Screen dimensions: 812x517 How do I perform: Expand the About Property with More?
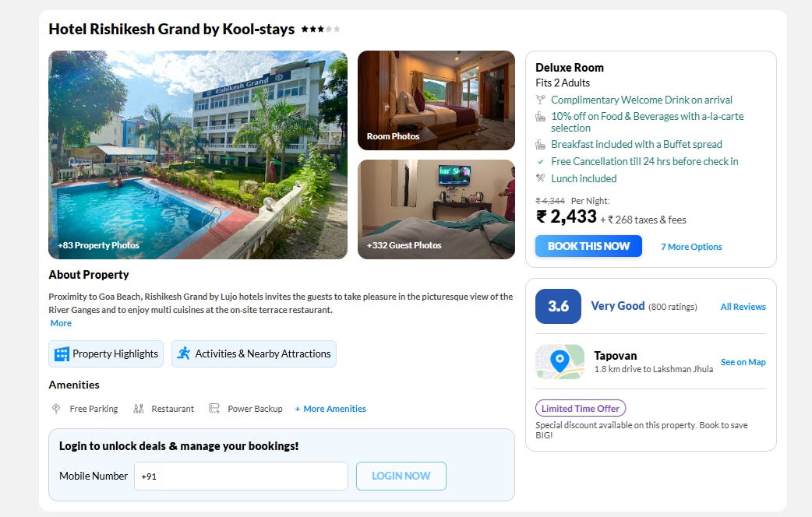(x=61, y=323)
